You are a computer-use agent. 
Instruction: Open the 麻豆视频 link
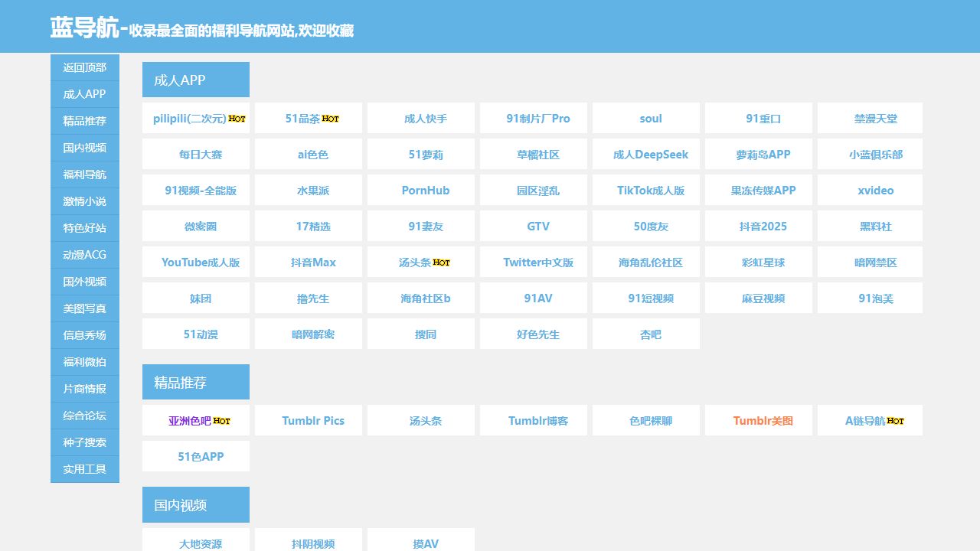763,298
